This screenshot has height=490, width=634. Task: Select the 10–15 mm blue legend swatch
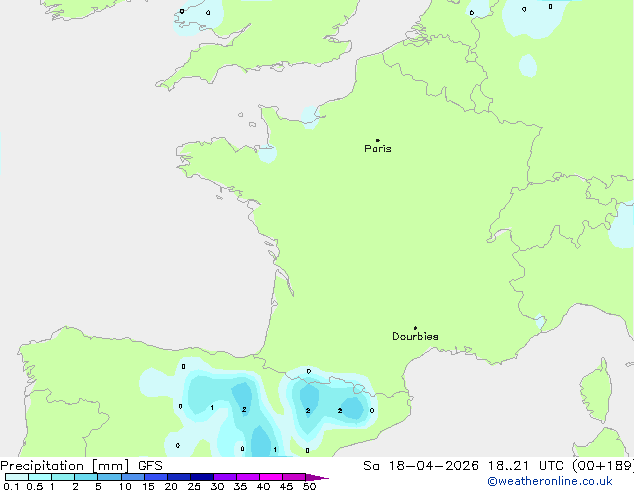click(133, 477)
